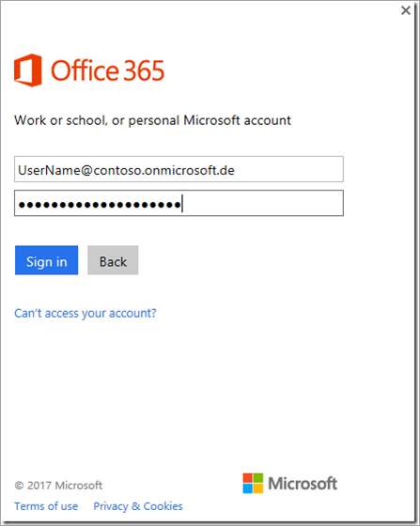Focus the masked password field
420x526 pixels.
pyautogui.click(x=179, y=203)
